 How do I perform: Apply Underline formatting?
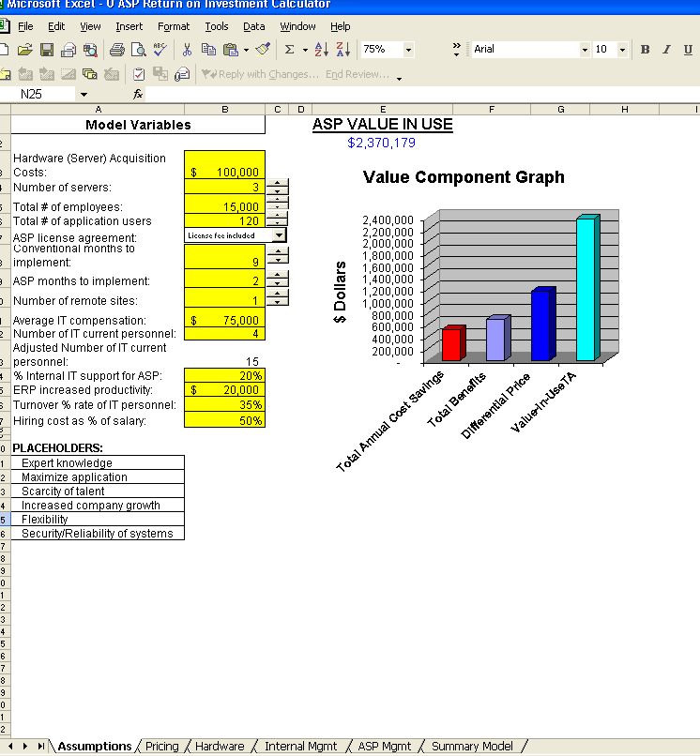click(688, 49)
